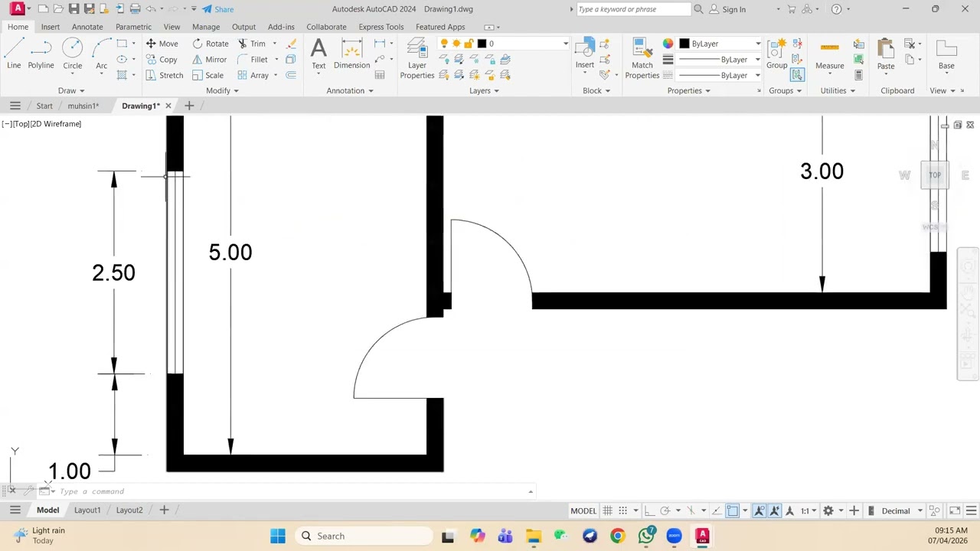This screenshot has height=551, width=980.
Task: Select the Line drawing tool
Action: (x=14, y=55)
